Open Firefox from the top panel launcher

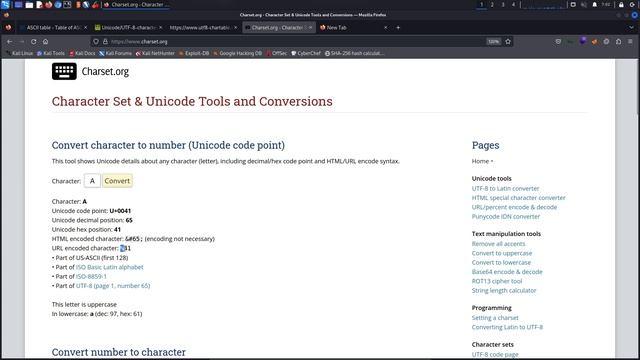tap(49, 5)
